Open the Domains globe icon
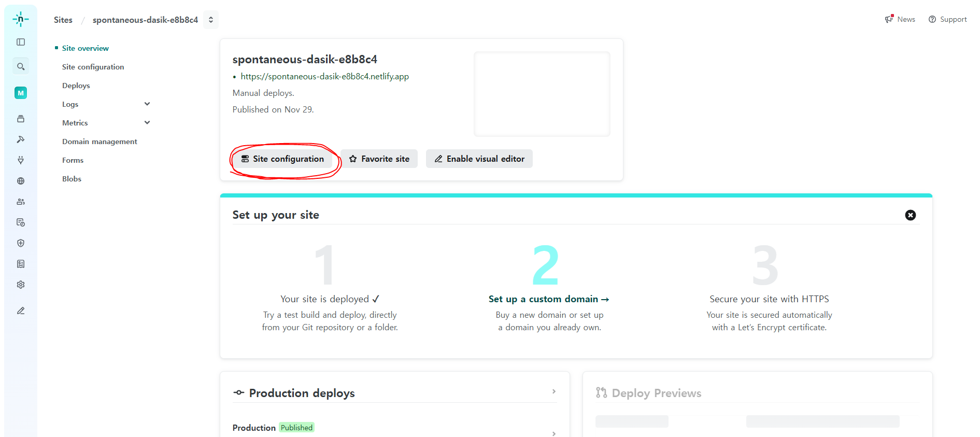This screenshot has width=980, height=437. pos(21,181)
